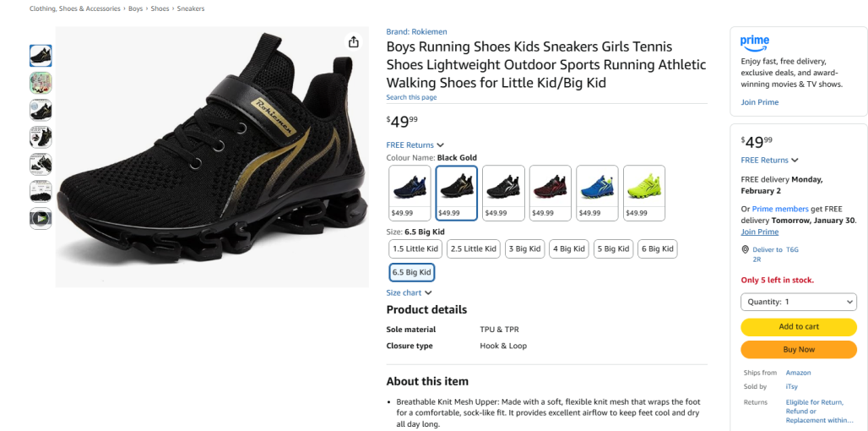This screenshot has width=868, height=431.
Task: Click the share icon on product image
Action: (353, 42)
